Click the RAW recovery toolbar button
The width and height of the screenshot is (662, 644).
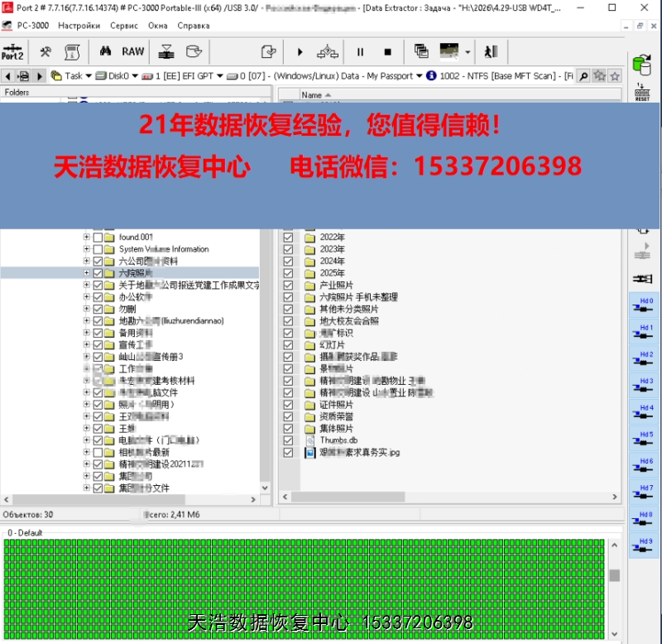(x=132, y=51)
